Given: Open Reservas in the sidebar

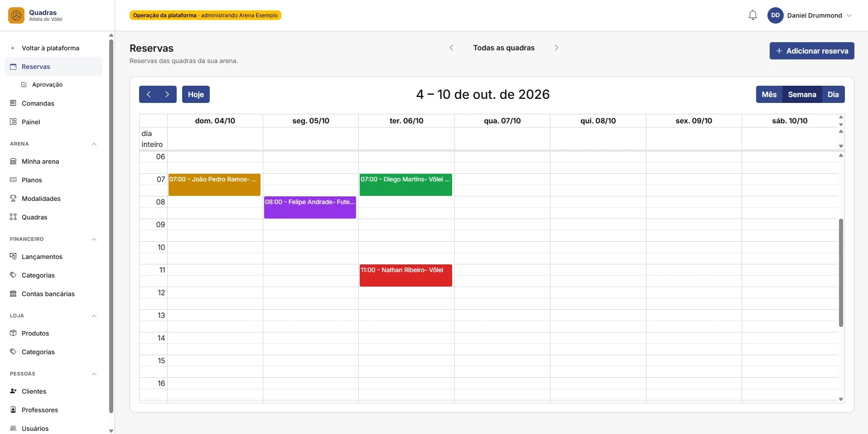Looking at the screenshot, I should click(x=53, y=67).
